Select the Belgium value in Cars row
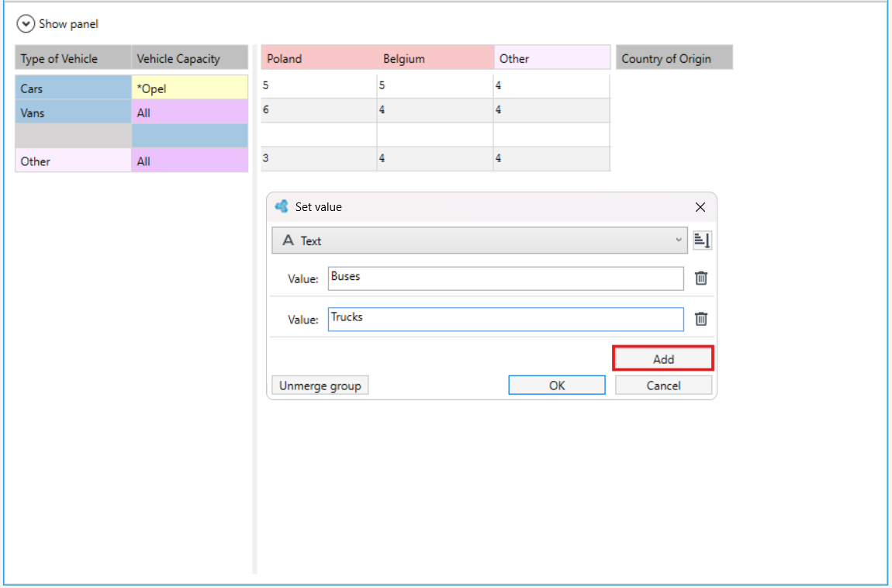 pos(435,86)
